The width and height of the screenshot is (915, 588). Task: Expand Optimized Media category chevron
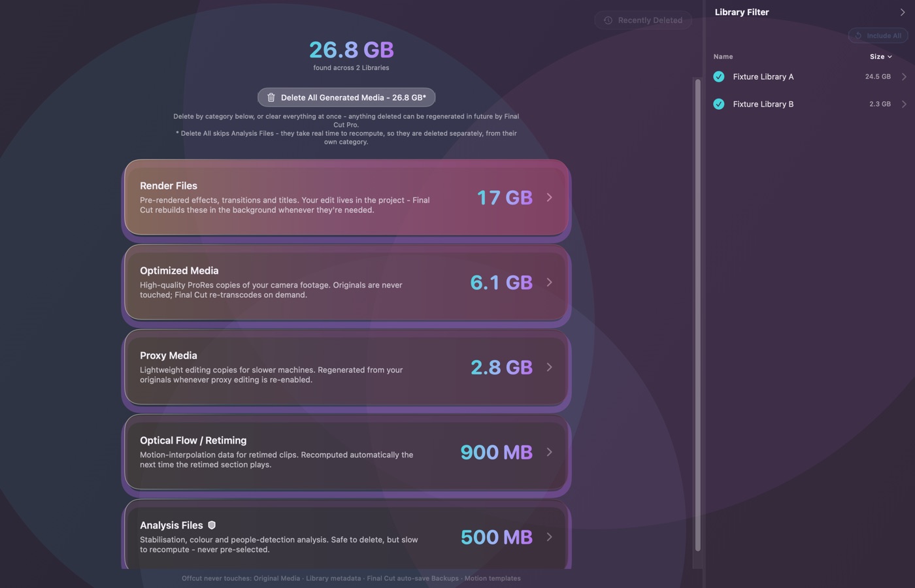point(549,282)
